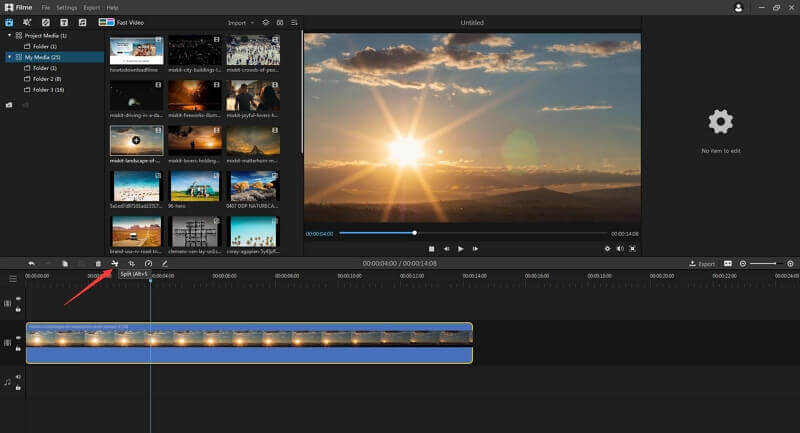
Task: Toggle the preview volume speaker
Action: click(620, 248)
